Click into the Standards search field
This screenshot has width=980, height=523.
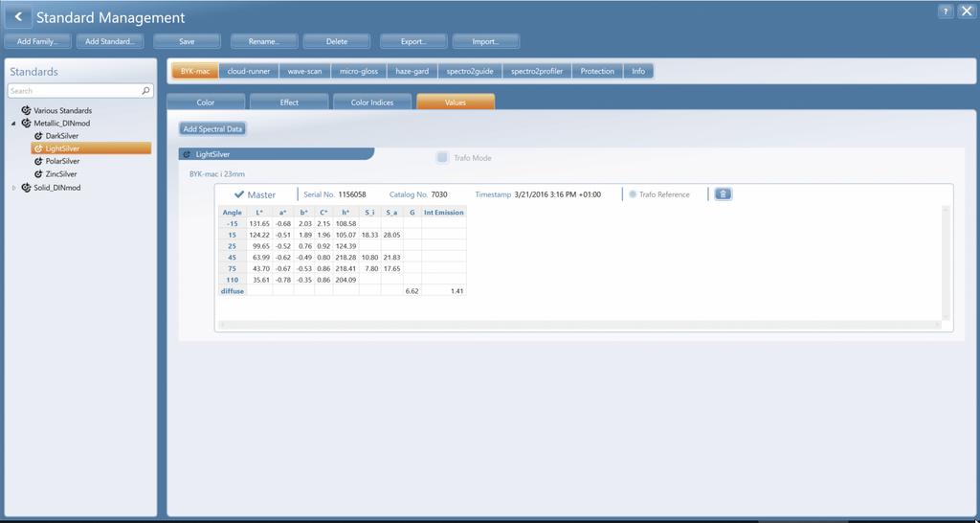click(73, 91)
